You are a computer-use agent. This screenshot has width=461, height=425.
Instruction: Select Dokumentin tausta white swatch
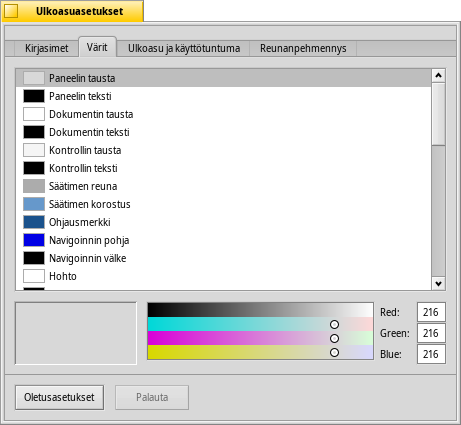tap(34, 114)
